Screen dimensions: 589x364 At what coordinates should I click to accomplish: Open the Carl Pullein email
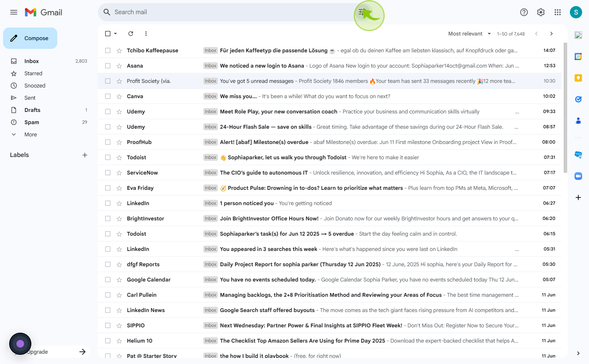[329, 295]
